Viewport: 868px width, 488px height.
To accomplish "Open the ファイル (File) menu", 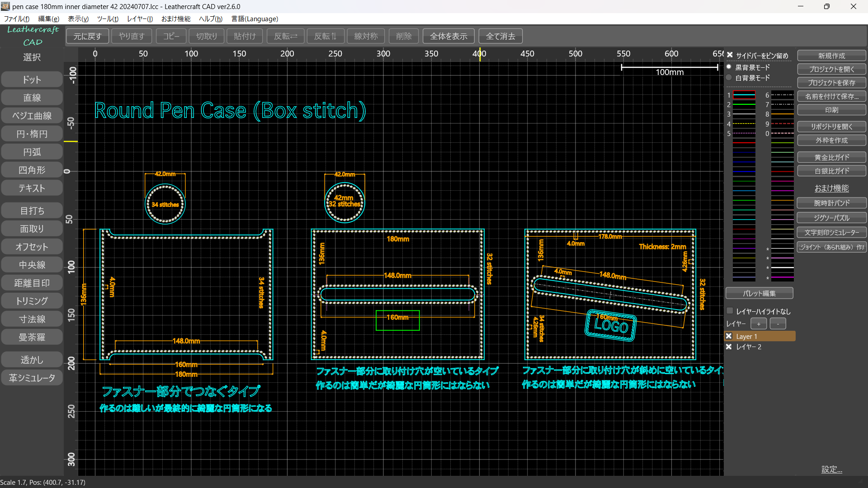I will click(x=17, y=19).
